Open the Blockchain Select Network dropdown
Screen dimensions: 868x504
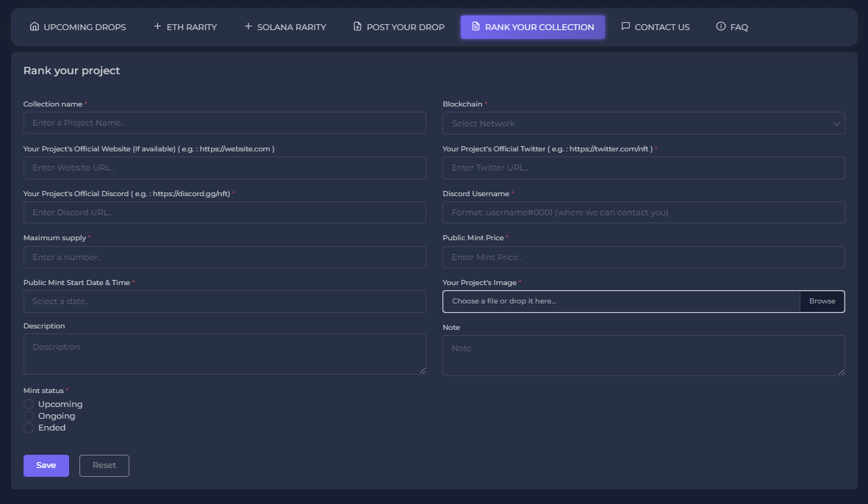click(x=643, y=123)
